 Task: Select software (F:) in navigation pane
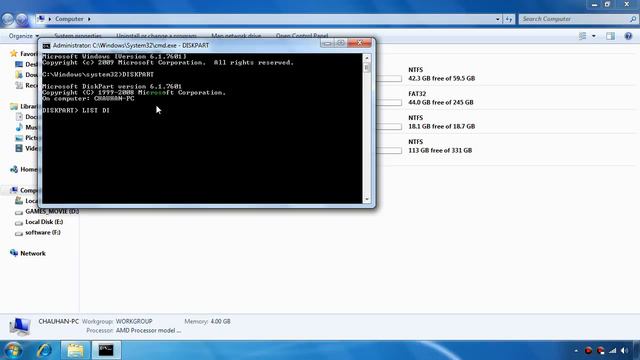click(x=43, y=232)
